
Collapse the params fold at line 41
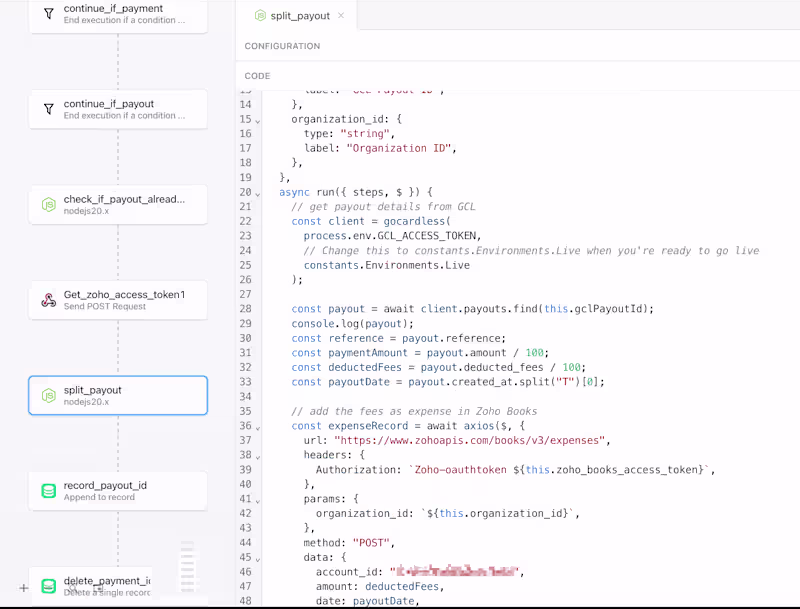coord(258,501)
